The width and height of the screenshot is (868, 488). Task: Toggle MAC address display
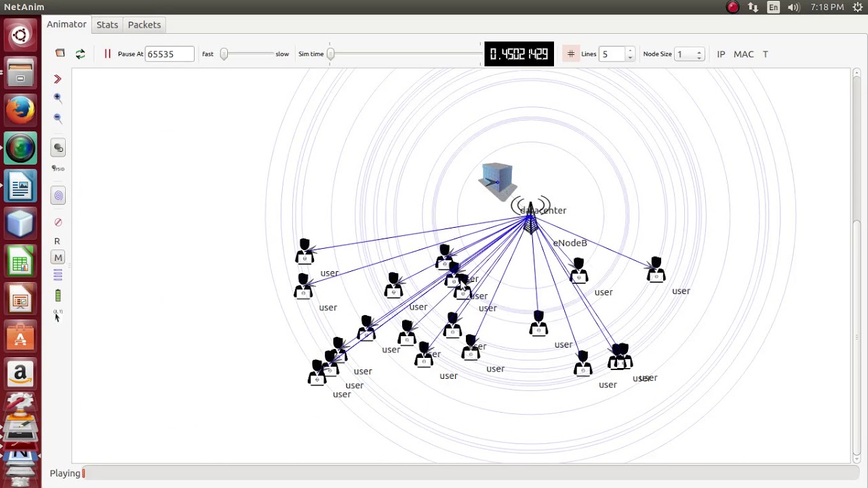pyautogui.click(x=743, y=54)
